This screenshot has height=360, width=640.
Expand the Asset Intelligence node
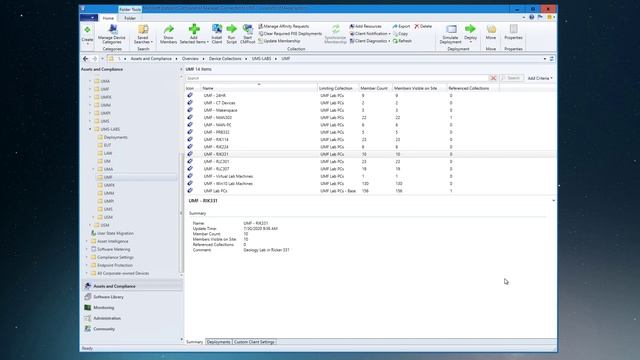tap(87, 241)
